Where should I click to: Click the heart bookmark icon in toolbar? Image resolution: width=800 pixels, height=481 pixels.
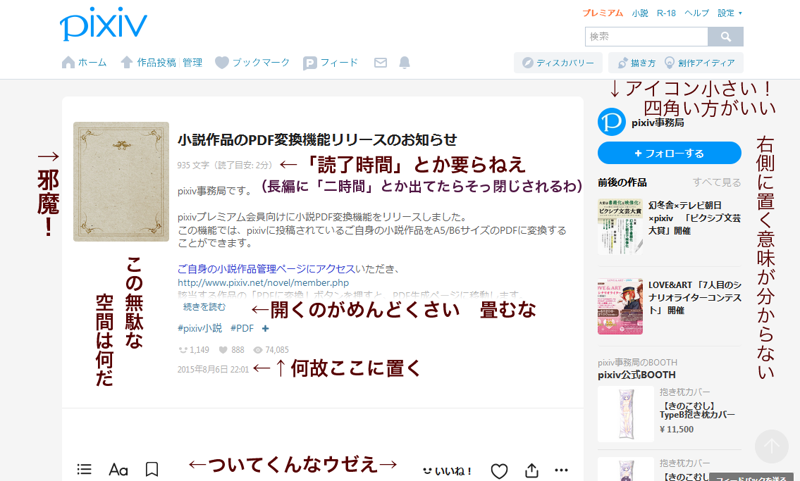[x=499, y=471]
